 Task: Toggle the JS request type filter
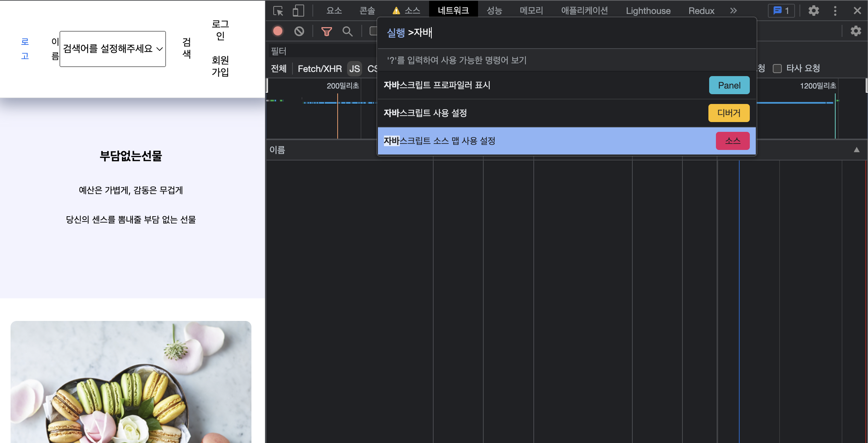(354, 69)
